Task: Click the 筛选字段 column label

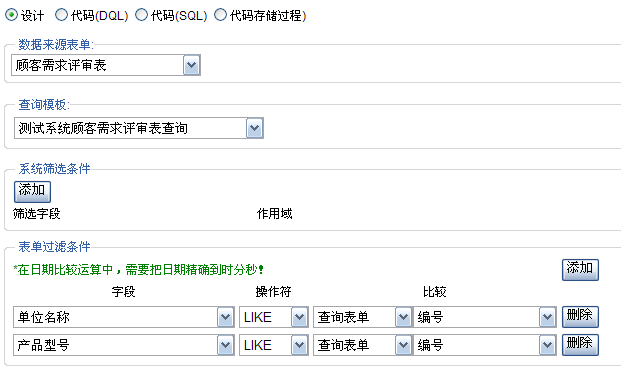Action: click(x=36, y=214)
